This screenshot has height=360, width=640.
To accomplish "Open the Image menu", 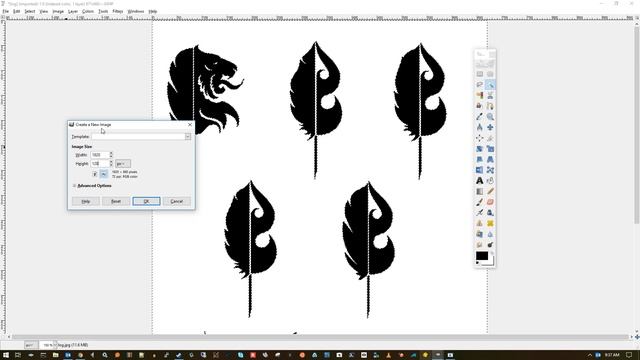I will (58, 11).
